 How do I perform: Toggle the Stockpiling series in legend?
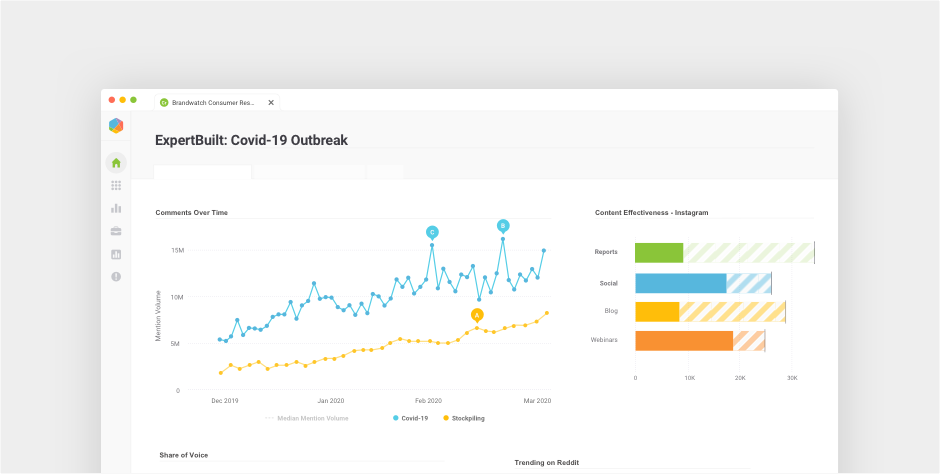tap(464, 418)
